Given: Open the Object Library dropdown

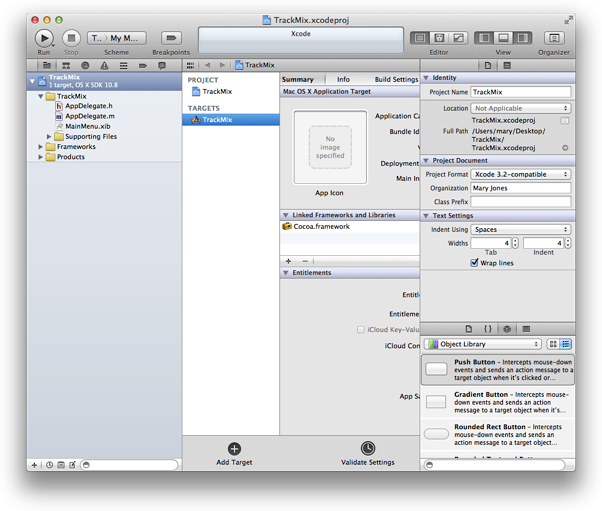Looking at the screenshot, I should coord(483,344).
